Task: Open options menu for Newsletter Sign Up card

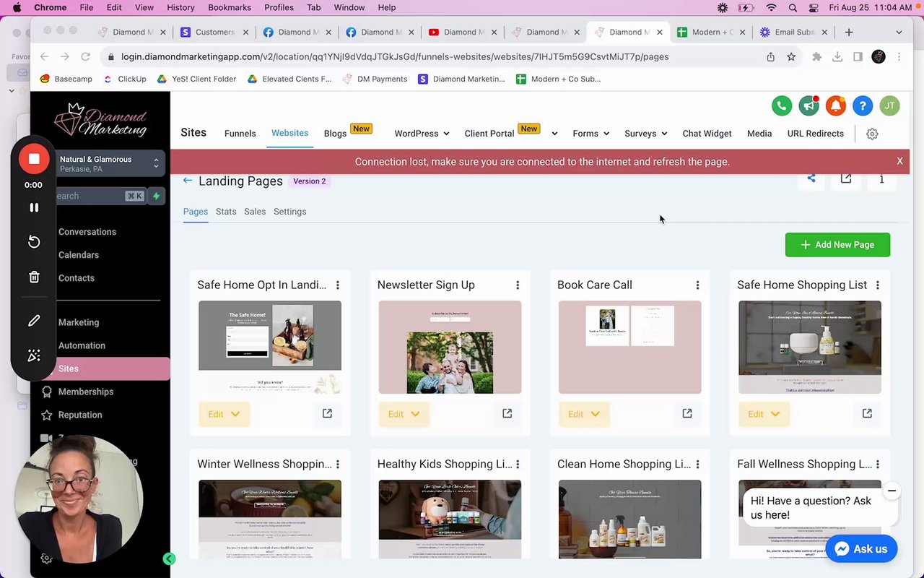Action: (518, 285)
